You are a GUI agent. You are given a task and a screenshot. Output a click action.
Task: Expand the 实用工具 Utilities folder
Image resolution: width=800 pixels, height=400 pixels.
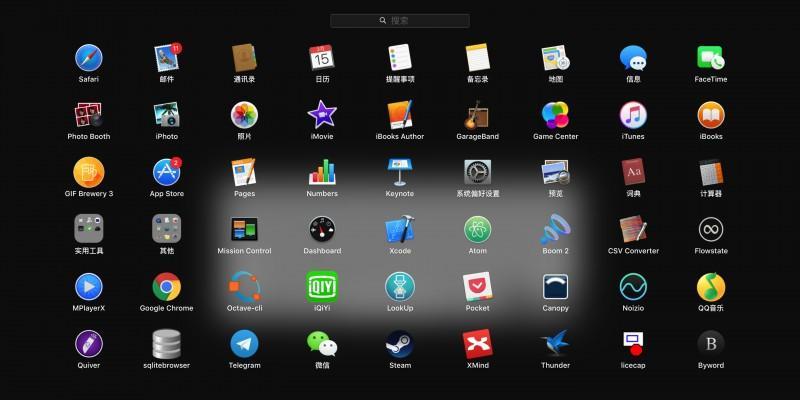click(89, 229)
